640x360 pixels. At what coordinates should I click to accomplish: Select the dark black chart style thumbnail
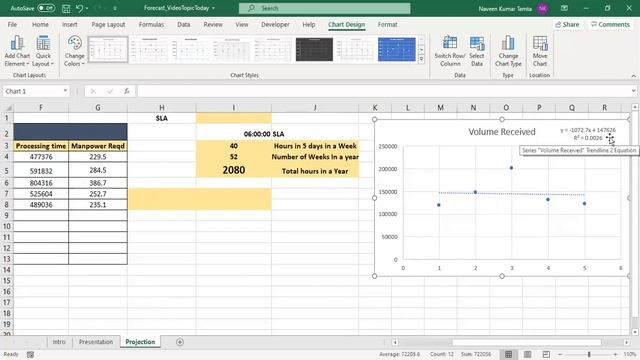(314, 49)
